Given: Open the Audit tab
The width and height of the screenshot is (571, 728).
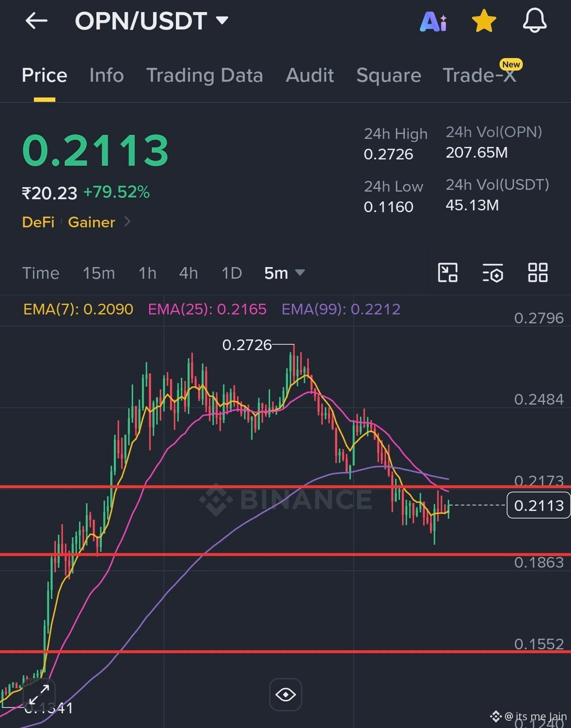Looking at the screenshot, I should click(x=310, y=75).
